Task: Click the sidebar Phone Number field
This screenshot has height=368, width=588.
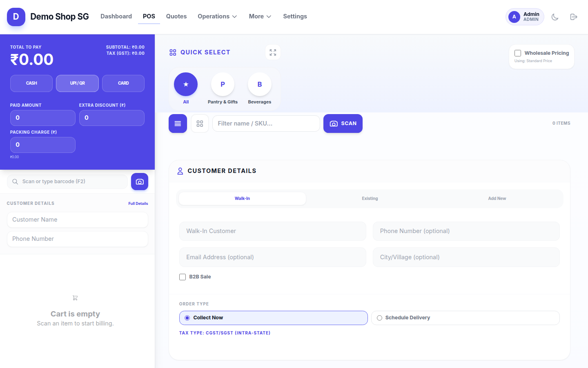Action: [x=78, y=239]
